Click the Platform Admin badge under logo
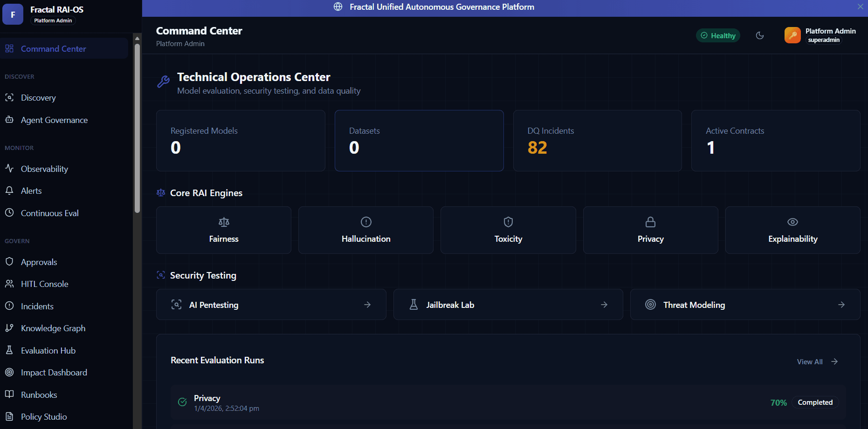The image size is (868, 429). (53, 20)
